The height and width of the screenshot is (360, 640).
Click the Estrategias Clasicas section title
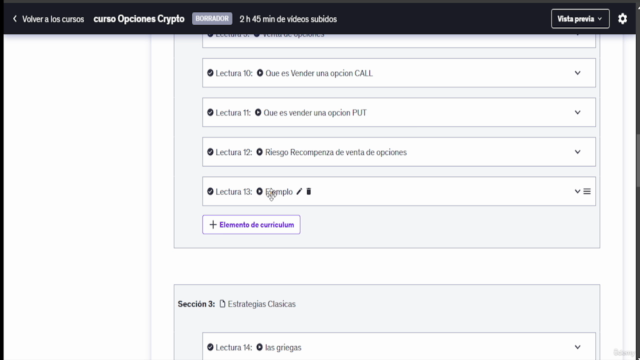point(262,304)
